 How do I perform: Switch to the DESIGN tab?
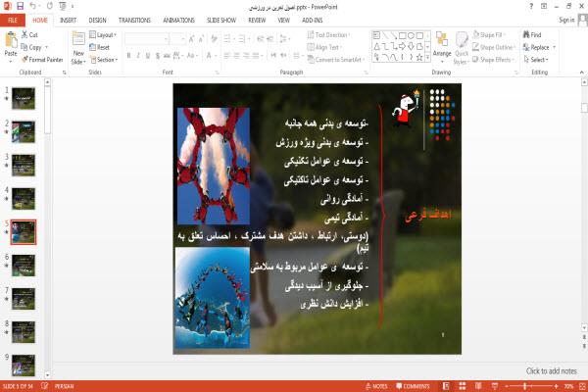click(x=97, y=21)
